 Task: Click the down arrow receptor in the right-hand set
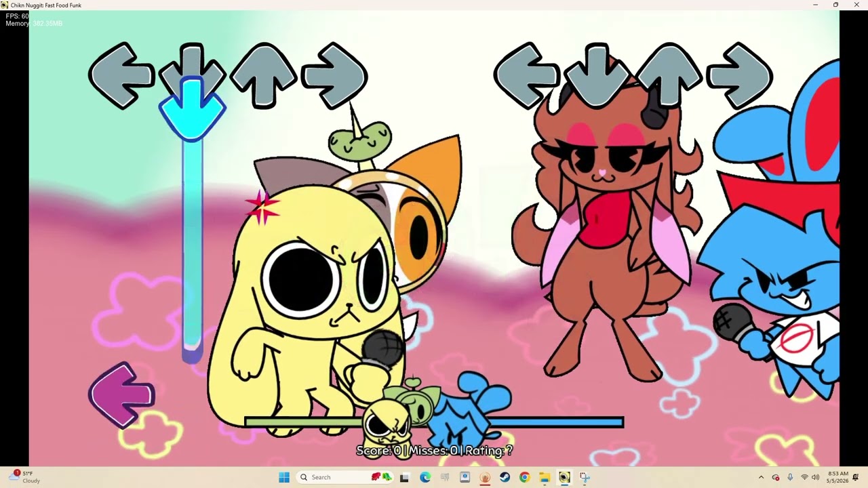(597, 75)
